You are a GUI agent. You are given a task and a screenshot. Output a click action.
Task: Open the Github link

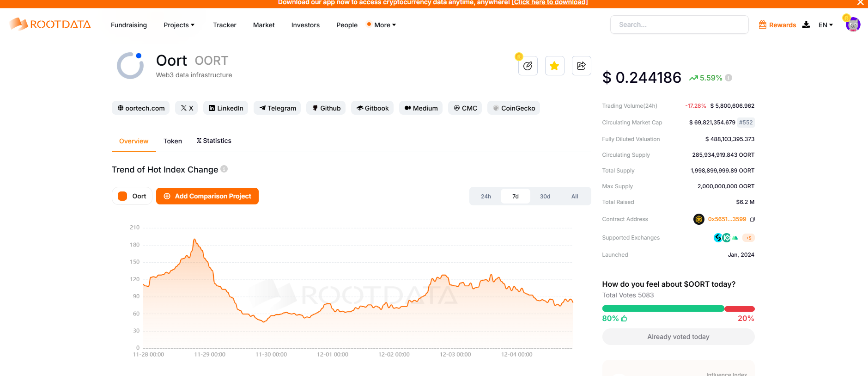tap(326, 108)
